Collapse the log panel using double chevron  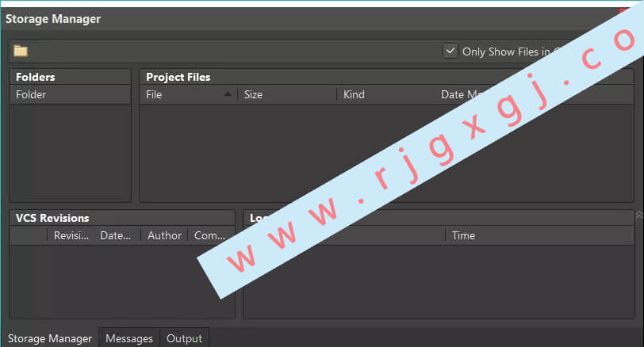(x=638, y=215)
